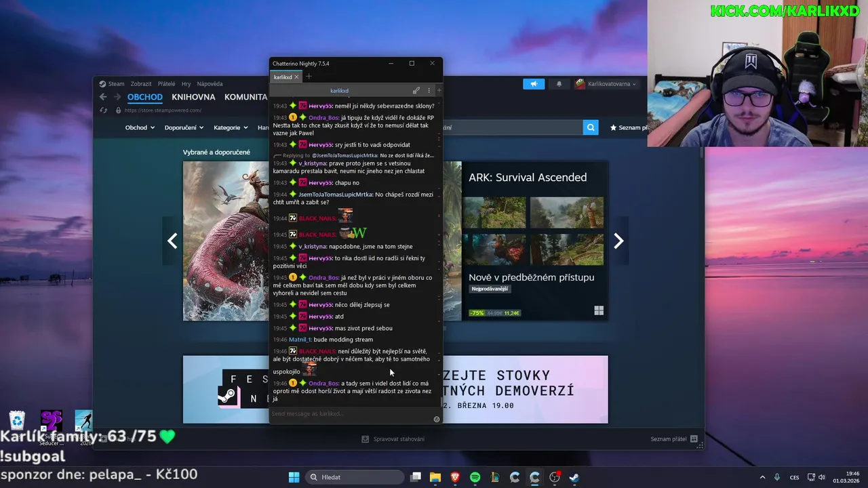
Task: Click BLACK_NAILS name in není důležitý message
Action: [317, 351]
